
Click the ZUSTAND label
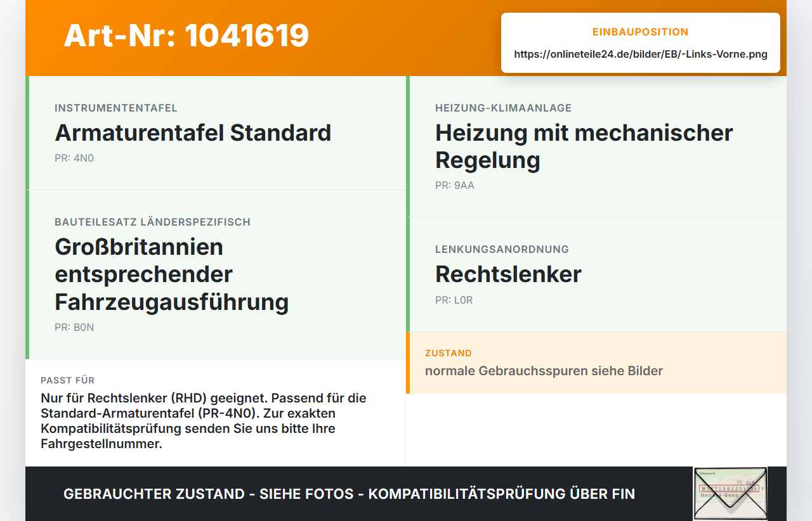pyautogui.click(x=449, y=353)
